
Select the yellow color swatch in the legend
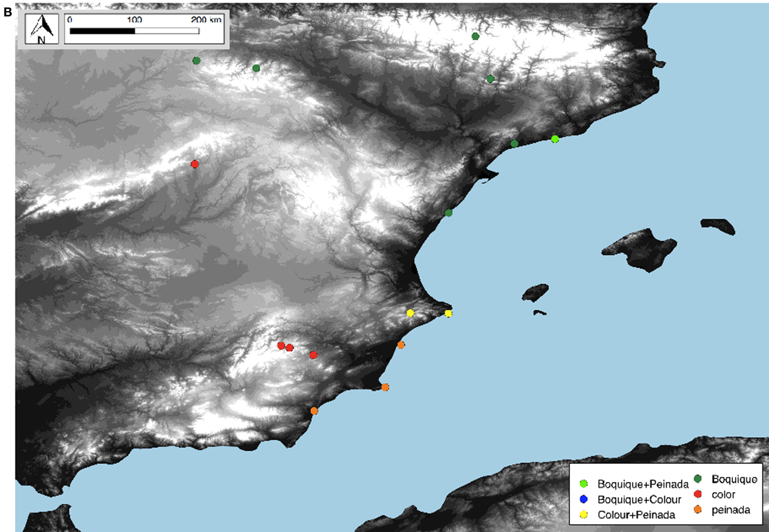584,515
